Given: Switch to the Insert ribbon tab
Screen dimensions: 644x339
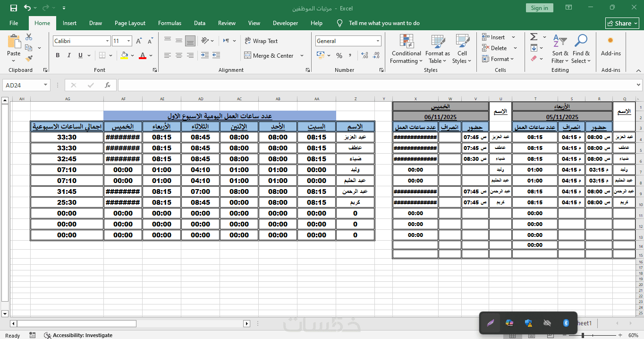Looking at the screenshot, I should pos(69,23).
